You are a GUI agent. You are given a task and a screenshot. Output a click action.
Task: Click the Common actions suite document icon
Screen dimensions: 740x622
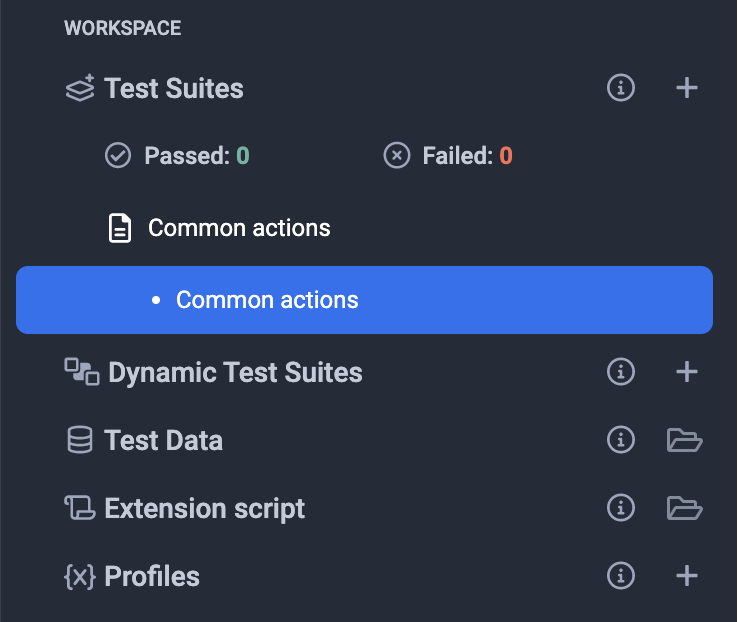click(x=120, y=228)
